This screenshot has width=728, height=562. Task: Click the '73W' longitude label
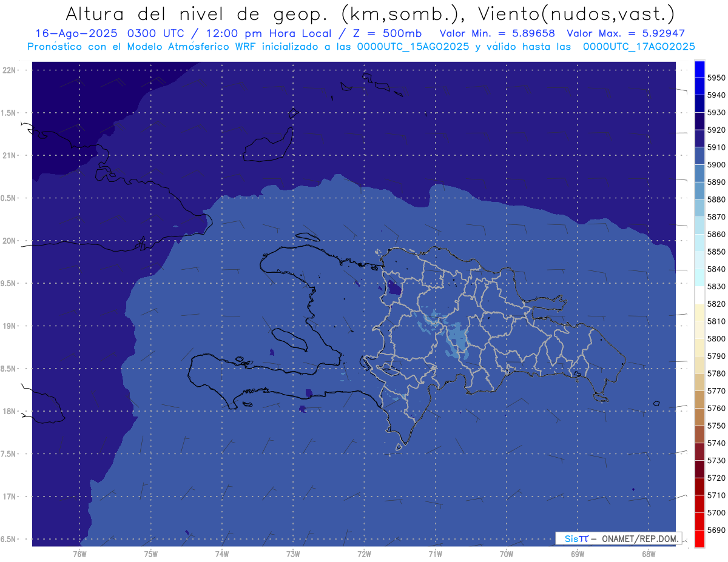[x=293, y=553]
